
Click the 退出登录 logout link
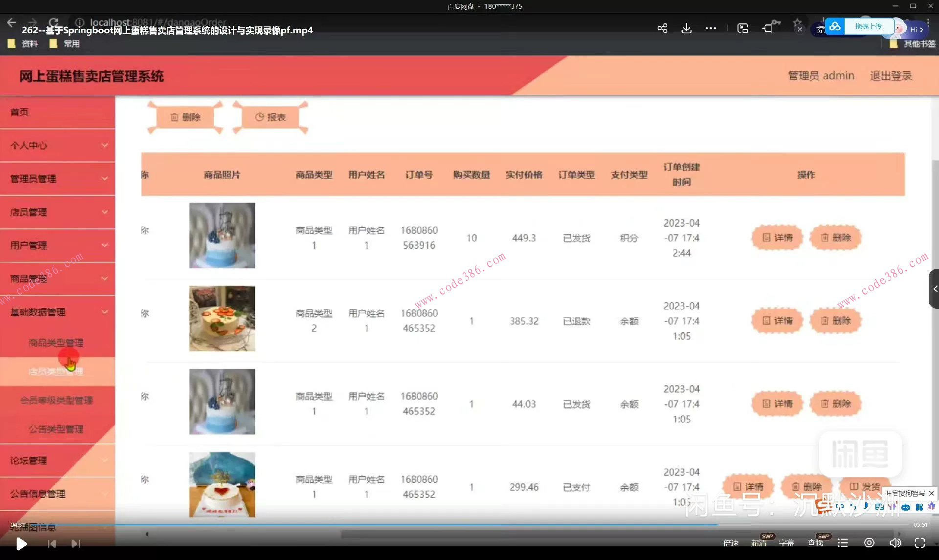[891, 75]
